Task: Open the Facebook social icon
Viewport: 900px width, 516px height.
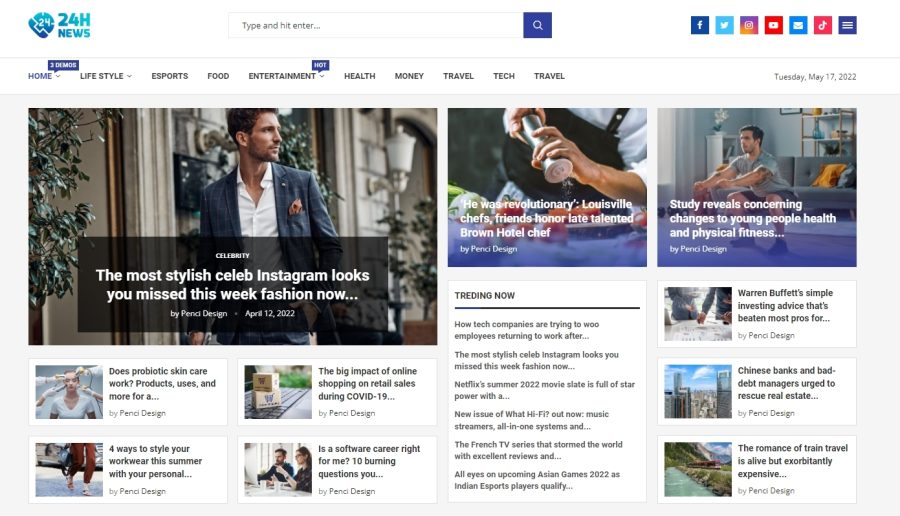Action: pyautogui.click(x=700, y=25)
